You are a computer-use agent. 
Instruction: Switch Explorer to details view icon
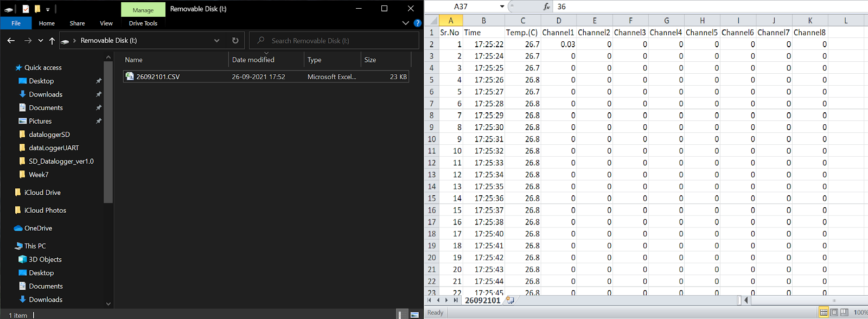coord(401,314)
